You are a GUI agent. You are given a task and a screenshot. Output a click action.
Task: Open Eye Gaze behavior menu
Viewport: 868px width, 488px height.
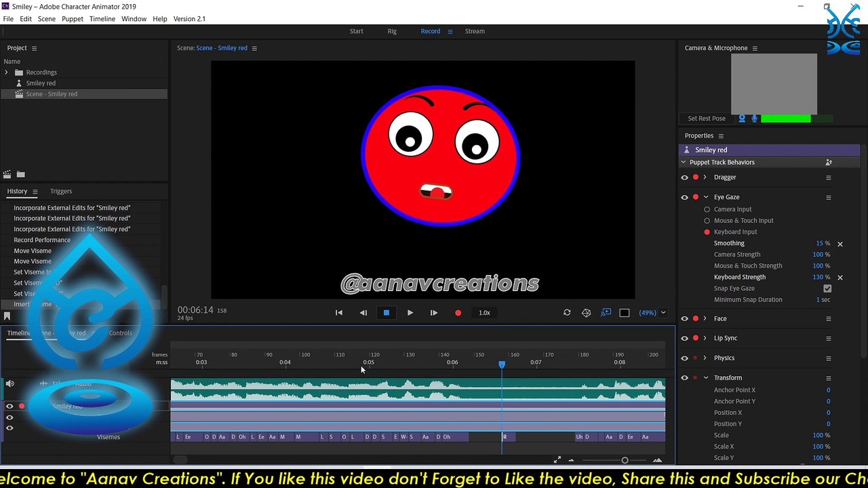pyautogui.click(x=828, y=197)
